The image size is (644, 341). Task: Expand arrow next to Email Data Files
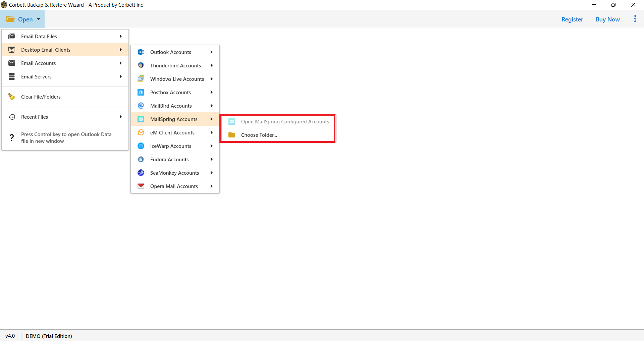click(x=121, y=36)
